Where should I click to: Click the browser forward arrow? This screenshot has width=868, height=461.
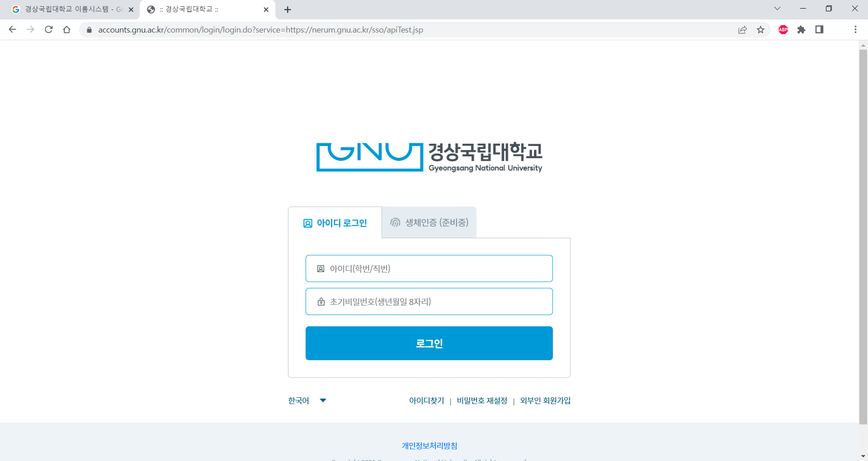click(x=30, y=29)
